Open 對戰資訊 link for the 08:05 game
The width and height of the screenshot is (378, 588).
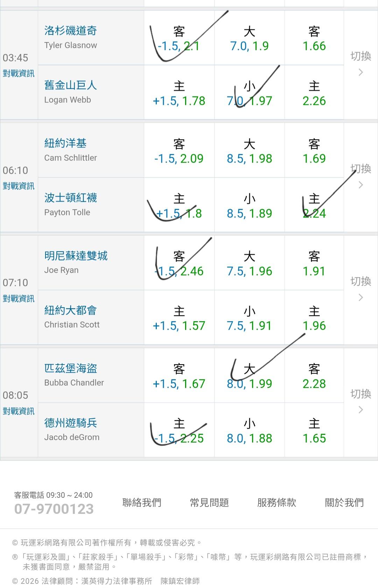[19, 411]
